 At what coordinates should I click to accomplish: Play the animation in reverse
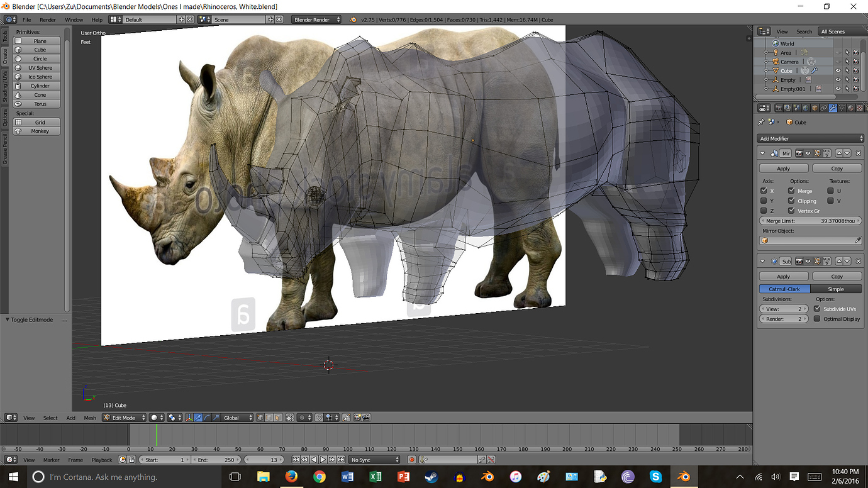[313, 460]
